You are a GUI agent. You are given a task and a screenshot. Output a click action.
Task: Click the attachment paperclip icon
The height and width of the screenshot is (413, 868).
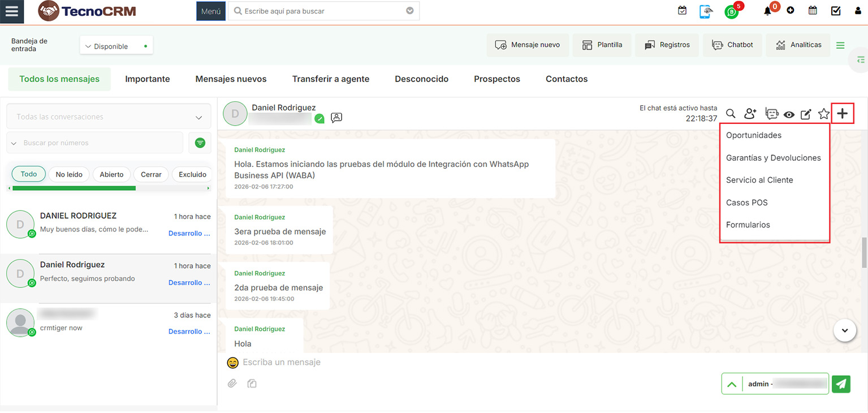point(232,384)
